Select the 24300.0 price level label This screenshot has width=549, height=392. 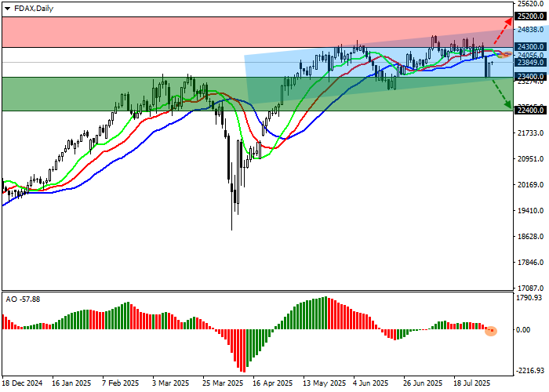(530, 47)
